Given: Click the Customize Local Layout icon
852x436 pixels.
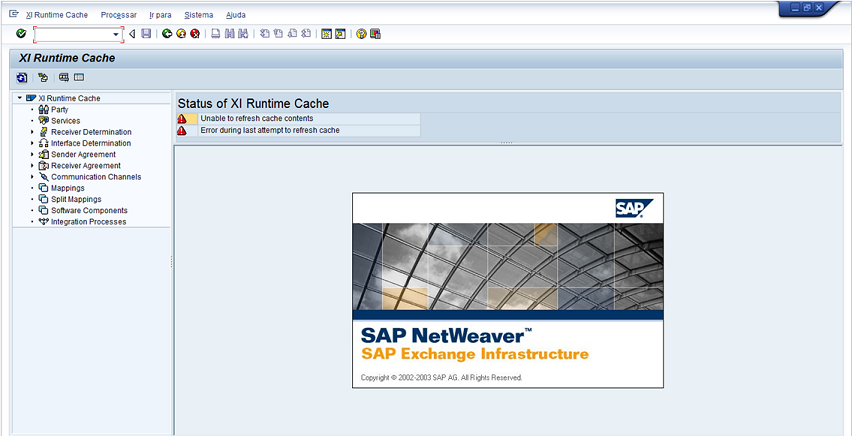Looking at the screenshot, I should pyautogui.click(x=375, y=34).
